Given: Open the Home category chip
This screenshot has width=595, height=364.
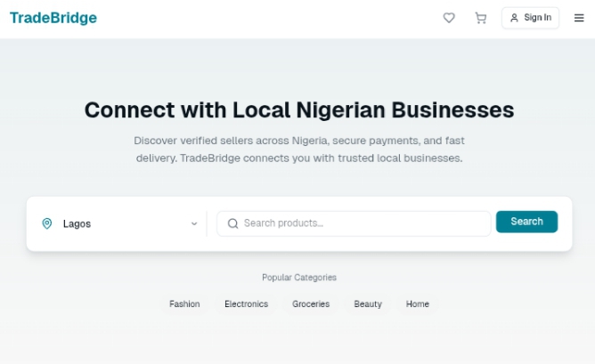Looking at the screenshot, I should point(418,304).
